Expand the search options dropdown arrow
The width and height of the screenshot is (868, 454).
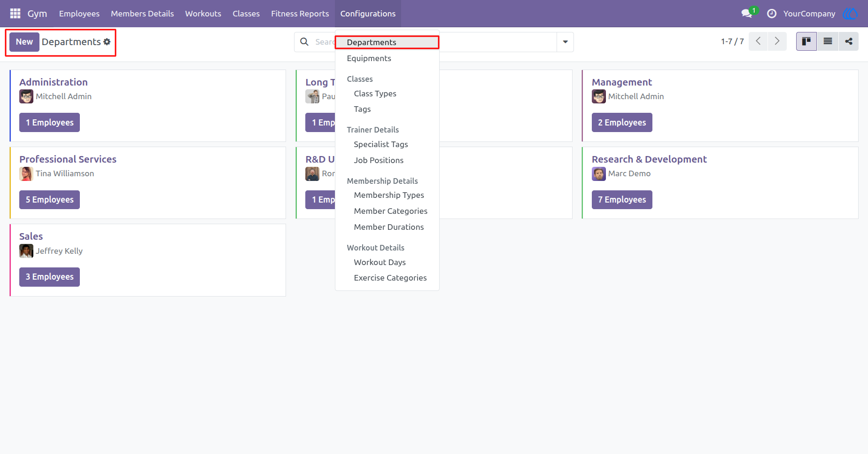tap(565, 42)
